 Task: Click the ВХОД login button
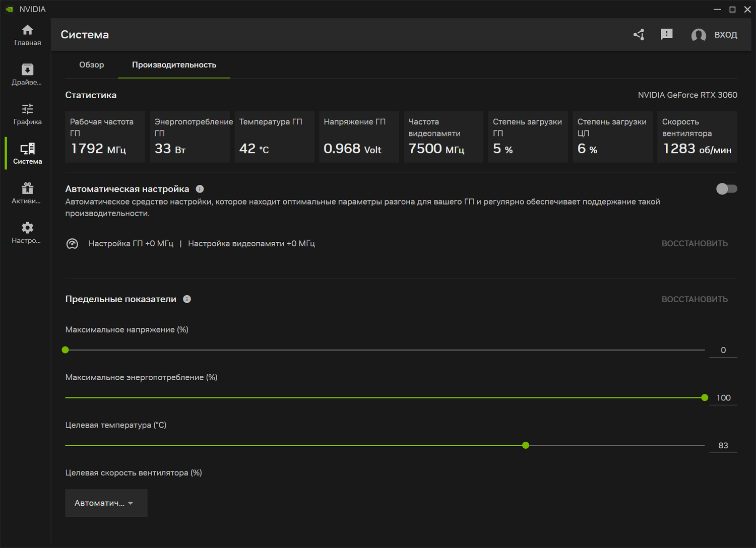pyautogui.click(x=725, y=35)
